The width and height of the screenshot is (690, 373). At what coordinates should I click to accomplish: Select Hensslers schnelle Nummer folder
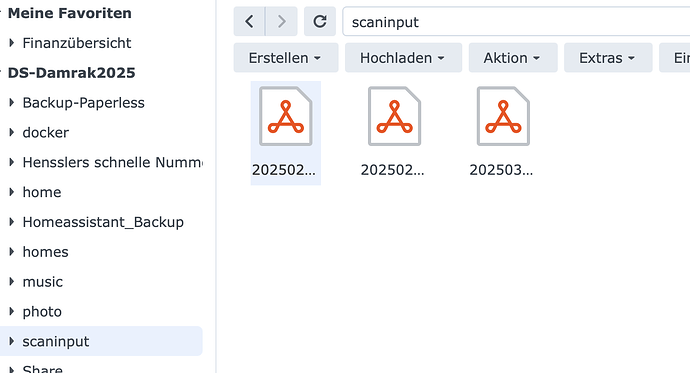pyautogui.click(x=112, y=162)
